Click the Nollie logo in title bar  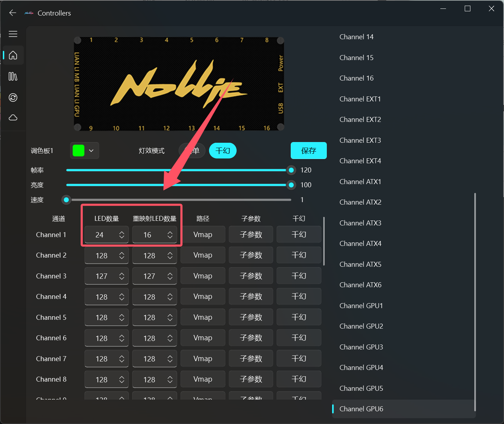point(29,13)
